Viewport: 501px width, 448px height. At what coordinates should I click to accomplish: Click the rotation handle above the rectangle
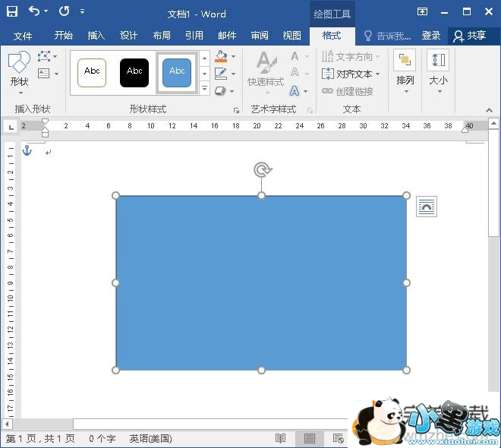pyautogui.click(x=261, y=170)
